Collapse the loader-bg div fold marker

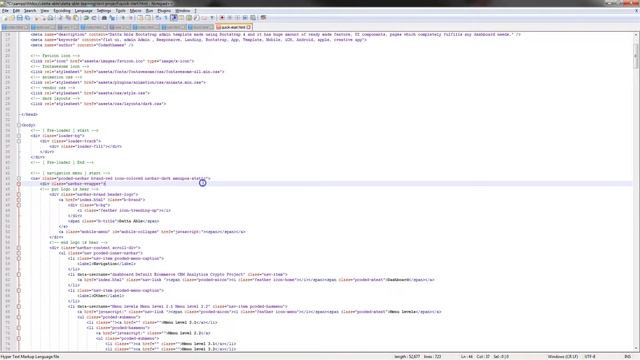(19, 136)
